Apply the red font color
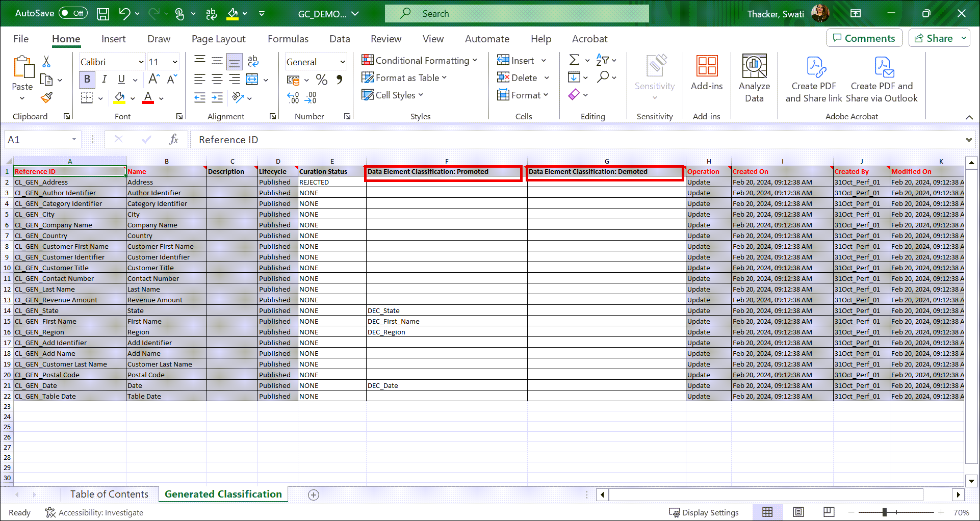The height and width of the screenshot is (521, 980). (x=148, y=97)
